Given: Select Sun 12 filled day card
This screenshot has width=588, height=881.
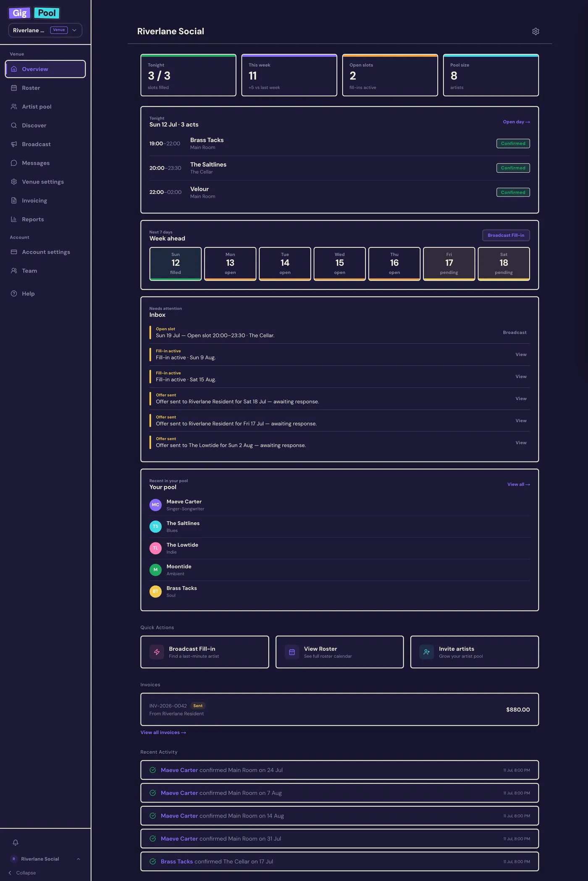Looking at the screenshot, I should (176, 264).
